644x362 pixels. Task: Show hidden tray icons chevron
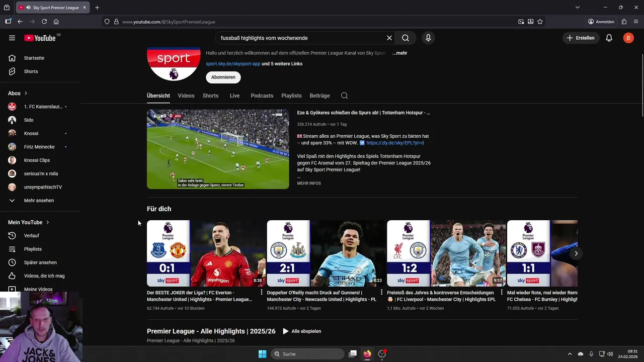(x=570, y=354)
